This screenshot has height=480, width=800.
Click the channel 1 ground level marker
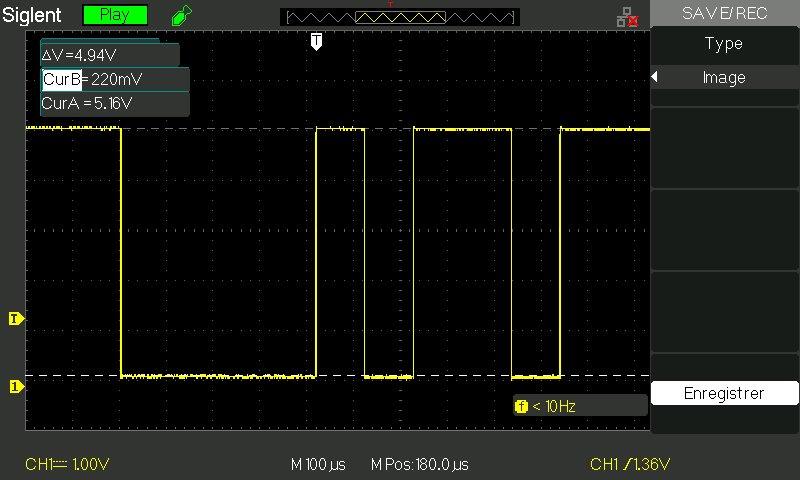click(x=15, y=386)
